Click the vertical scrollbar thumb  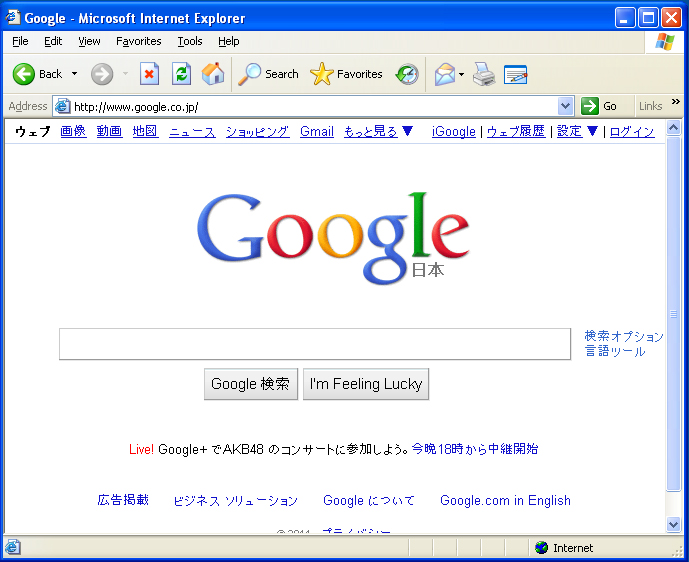click(x=673, y=314)
